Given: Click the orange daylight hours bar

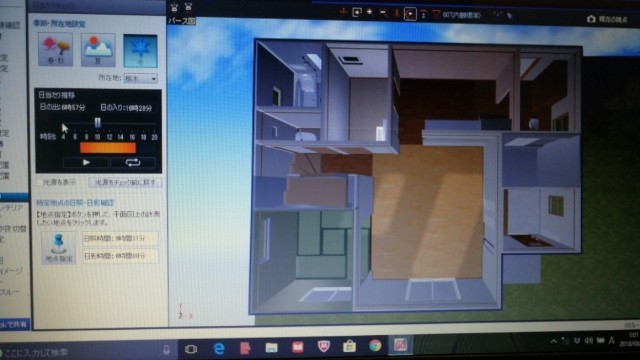Looking at the screenshot, I should (108, 148).
